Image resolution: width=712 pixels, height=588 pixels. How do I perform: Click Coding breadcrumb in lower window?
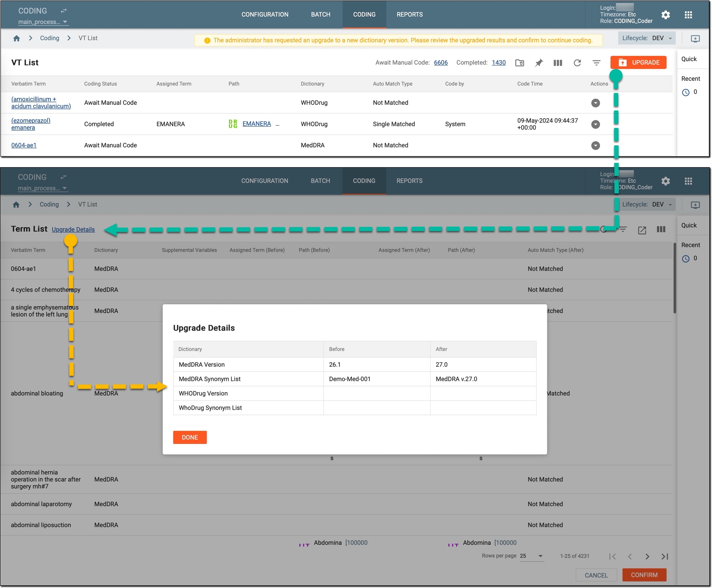[x=49, y=204]
